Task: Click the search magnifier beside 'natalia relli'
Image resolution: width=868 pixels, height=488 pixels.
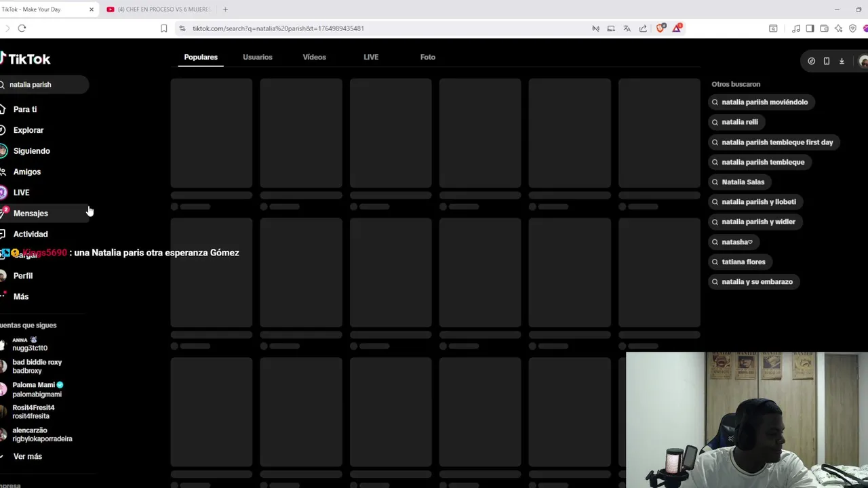Action: click(715, 122)
